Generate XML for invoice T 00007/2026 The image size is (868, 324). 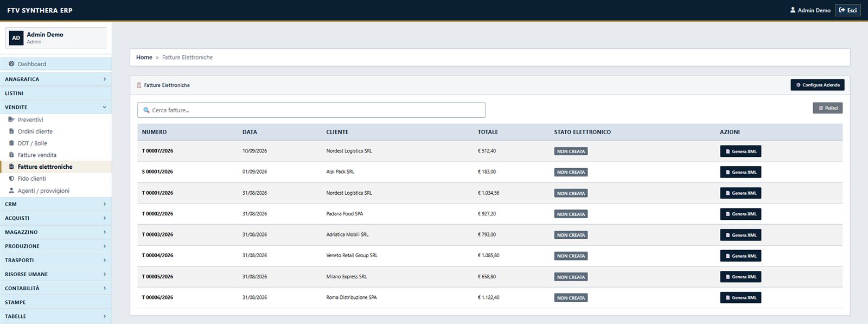pyautogui.click(x=741, y=151)
